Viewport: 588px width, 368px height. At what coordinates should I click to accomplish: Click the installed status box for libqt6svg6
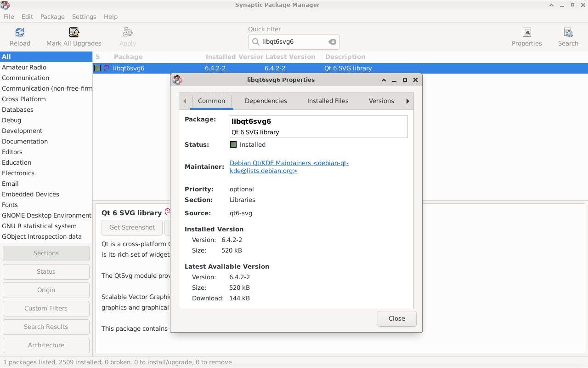tap(97, 68)
